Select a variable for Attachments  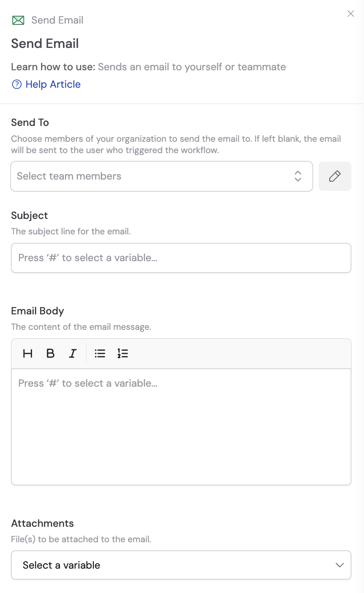tap(181, 565)
